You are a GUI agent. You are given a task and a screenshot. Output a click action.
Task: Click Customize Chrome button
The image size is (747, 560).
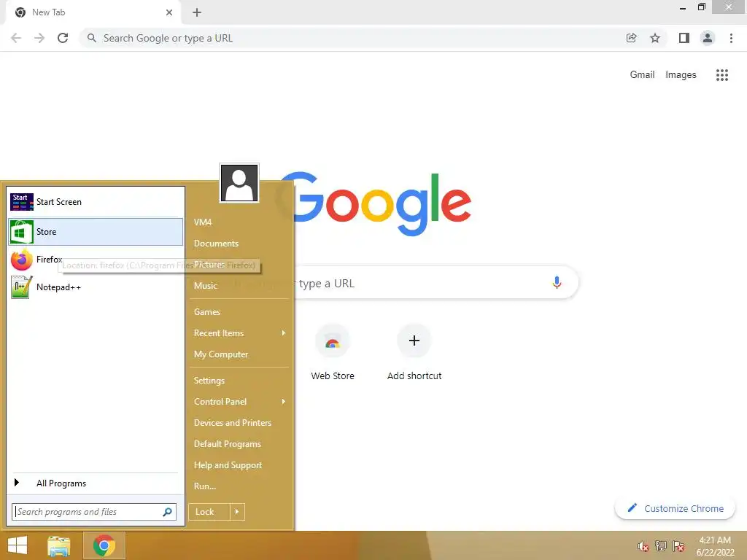point(675,508)
